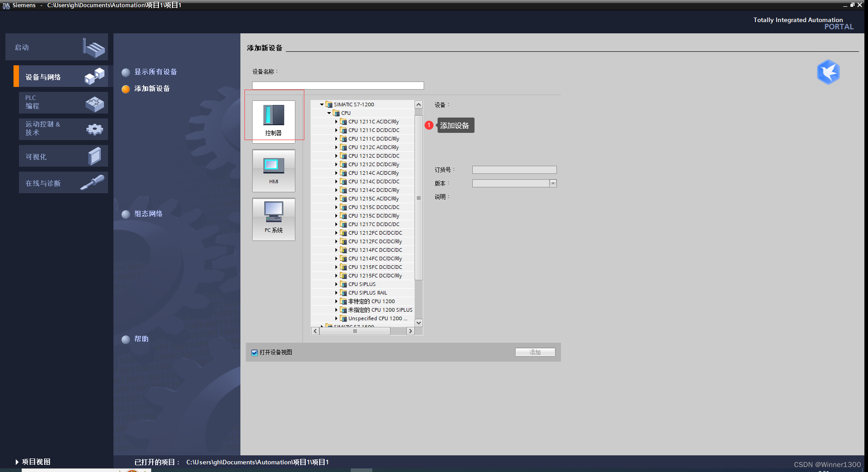Collapse the CPU folder node
The height and width of the screenshot is (472, 868).
(329, 113)
